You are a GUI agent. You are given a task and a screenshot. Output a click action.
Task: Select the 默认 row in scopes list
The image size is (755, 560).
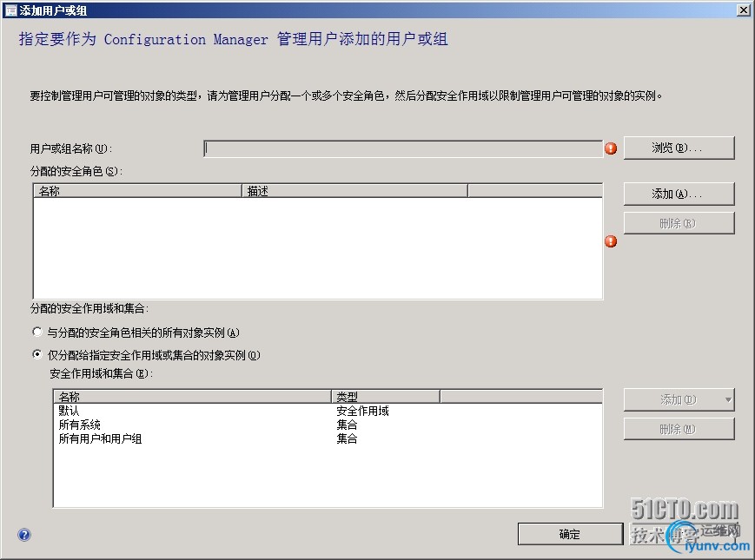[328, 411]
